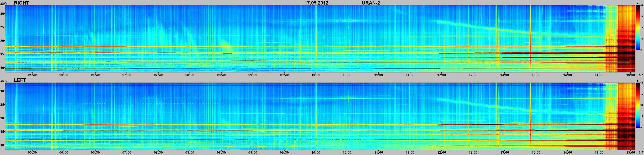
Task: Click 08:30 time tick under RIGHT panel
Action: tap(221, 75)
